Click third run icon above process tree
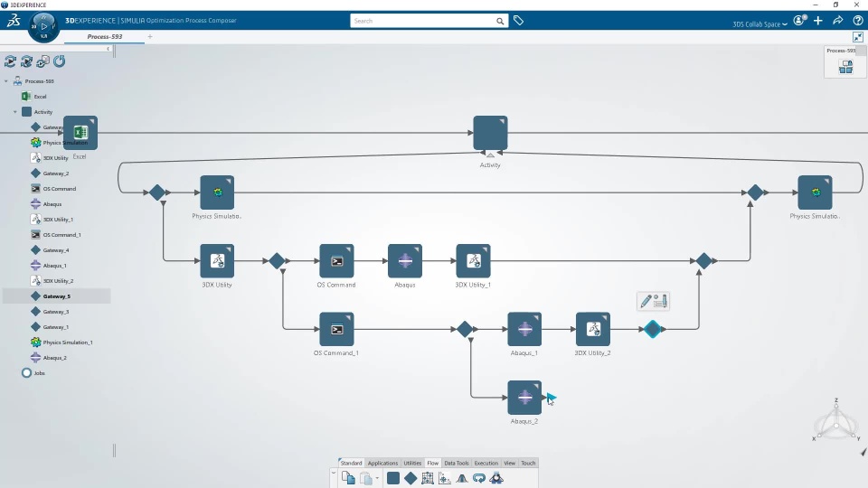Image resolution: width=868 pixels, height=488 pixels. (42, 61)
